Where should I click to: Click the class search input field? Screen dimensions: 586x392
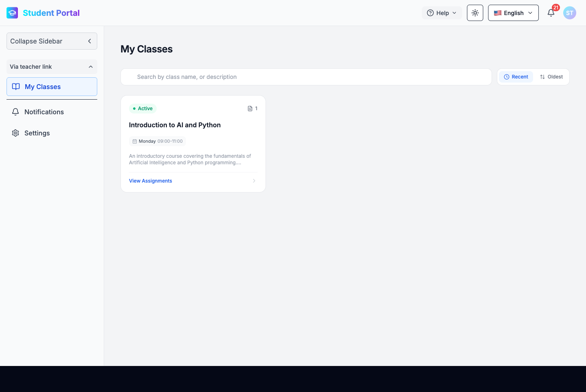click(x=306, y=77)
